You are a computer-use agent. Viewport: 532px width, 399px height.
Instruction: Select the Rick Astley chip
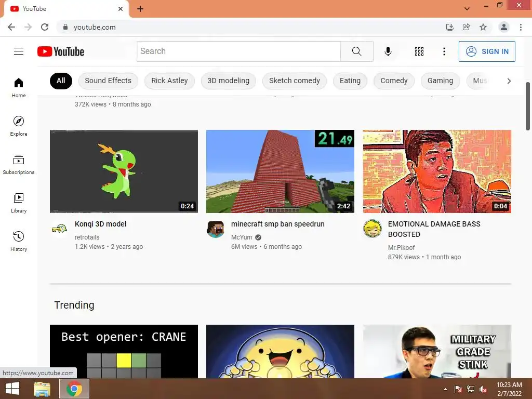pyautogui.click(x=169, y=81)
